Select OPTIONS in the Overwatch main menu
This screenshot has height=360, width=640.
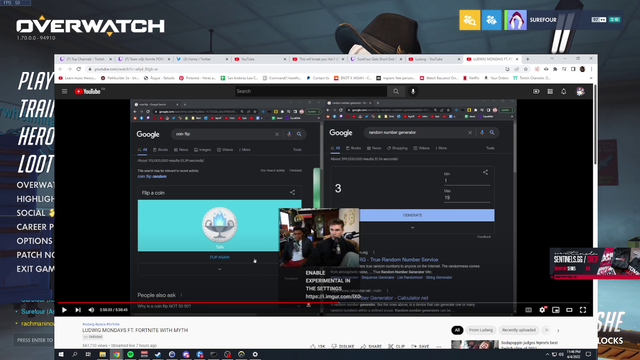pos(35,241)
